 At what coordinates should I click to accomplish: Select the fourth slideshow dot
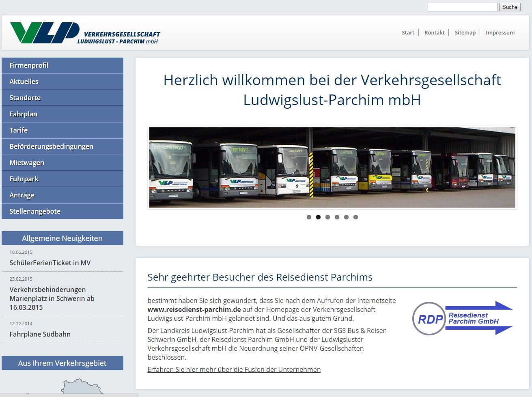click(x=337, y=217)
